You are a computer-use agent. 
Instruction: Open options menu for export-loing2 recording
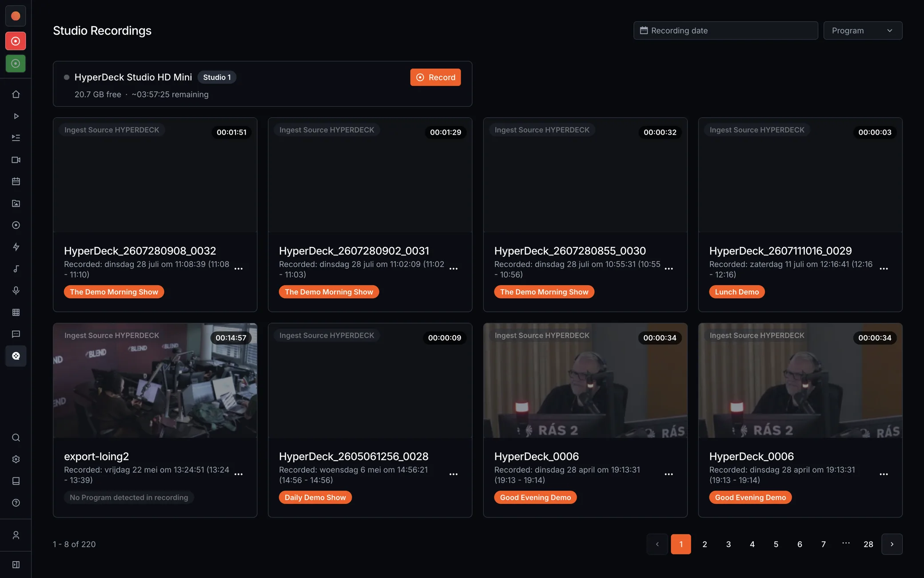239,474
